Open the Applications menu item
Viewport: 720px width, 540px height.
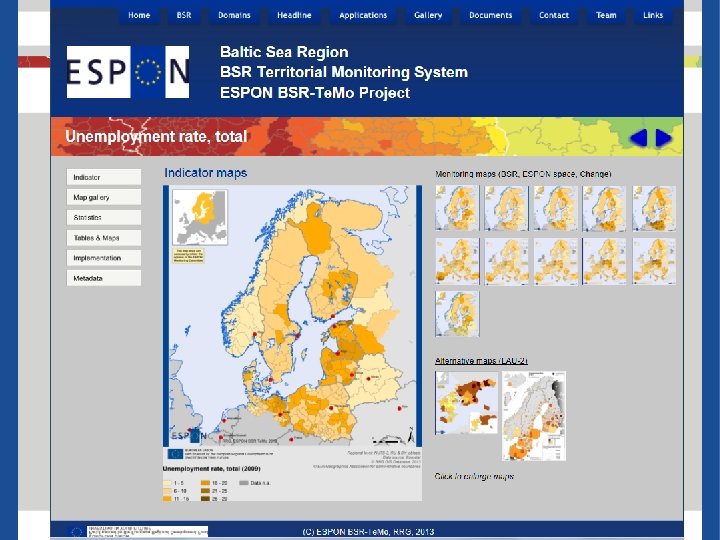[x=363, y=15]
